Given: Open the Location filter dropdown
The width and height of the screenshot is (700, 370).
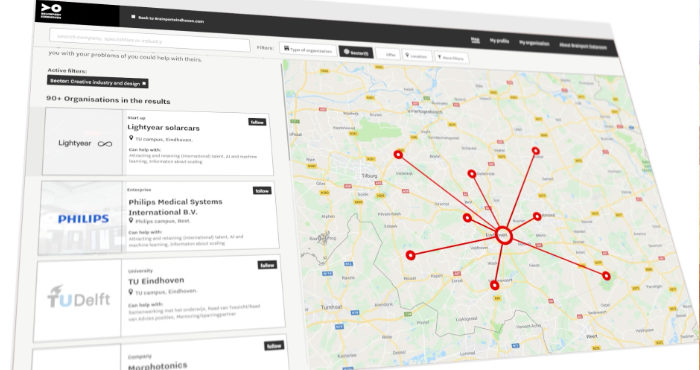Looking at the screenshot, I should (417, 56).
